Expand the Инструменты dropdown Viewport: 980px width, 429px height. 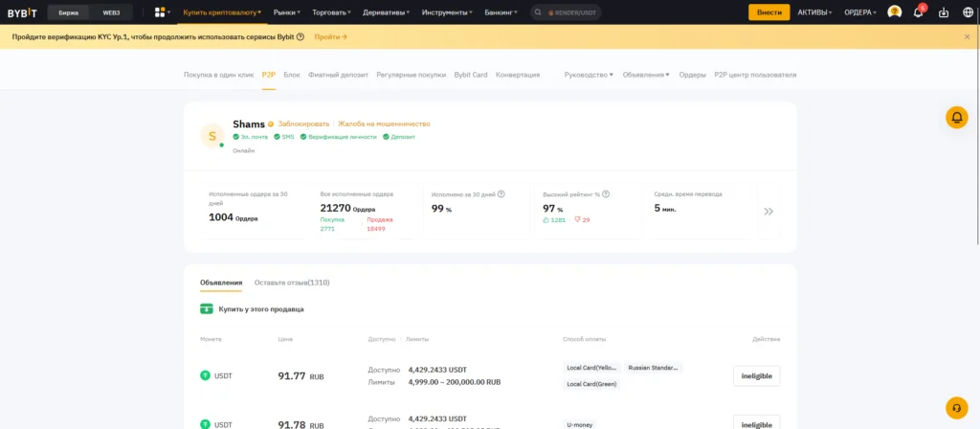447,11
